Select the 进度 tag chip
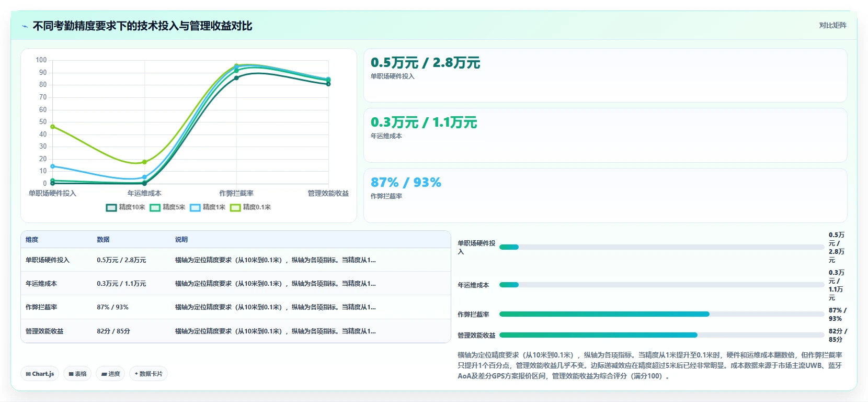Image resolution: width=868 pixels, height=402 pixels. pos(110,374)
